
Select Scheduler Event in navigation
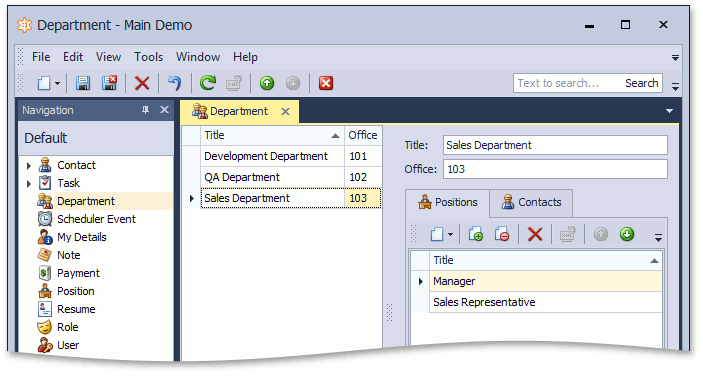coord(96,219)
